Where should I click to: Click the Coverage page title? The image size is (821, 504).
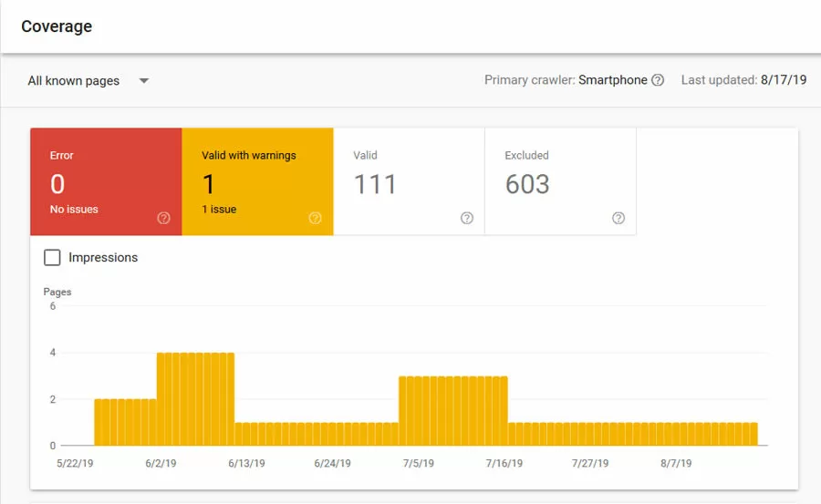[57, 26]
